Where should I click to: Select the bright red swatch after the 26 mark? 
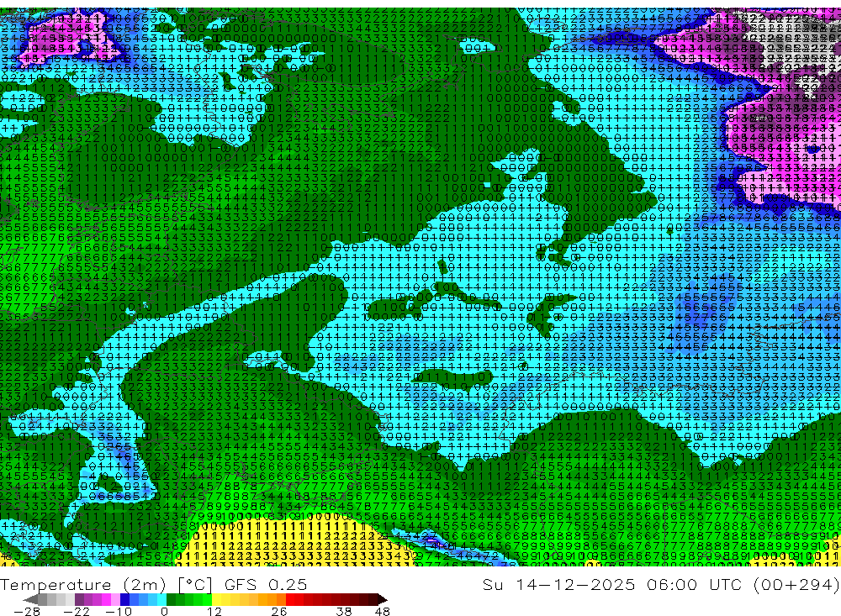tap(290, 599)
